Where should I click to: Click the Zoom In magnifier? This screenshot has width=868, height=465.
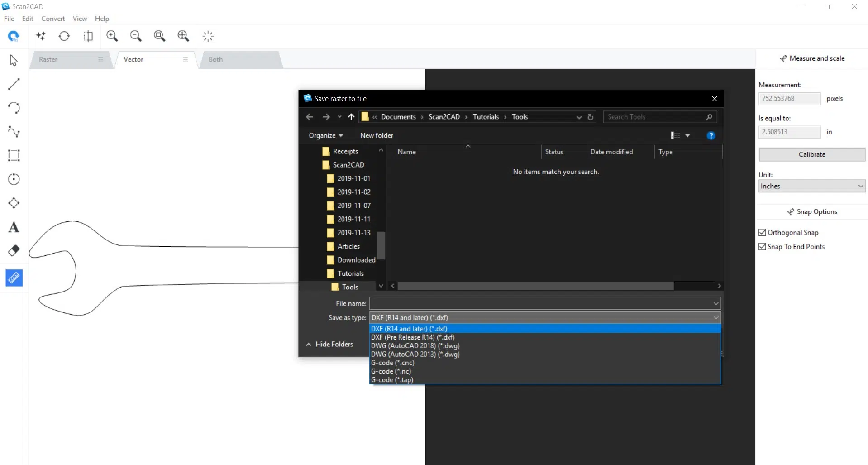pos(112,36)
